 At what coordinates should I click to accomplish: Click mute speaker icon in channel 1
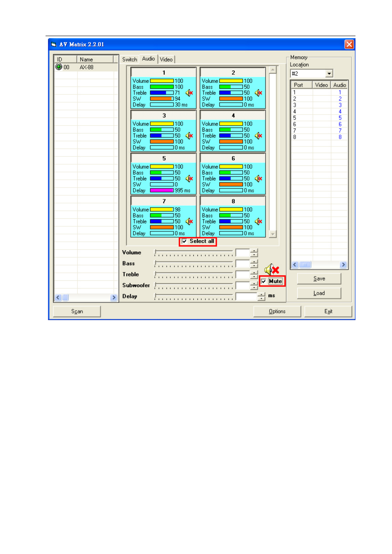(189, 93)
